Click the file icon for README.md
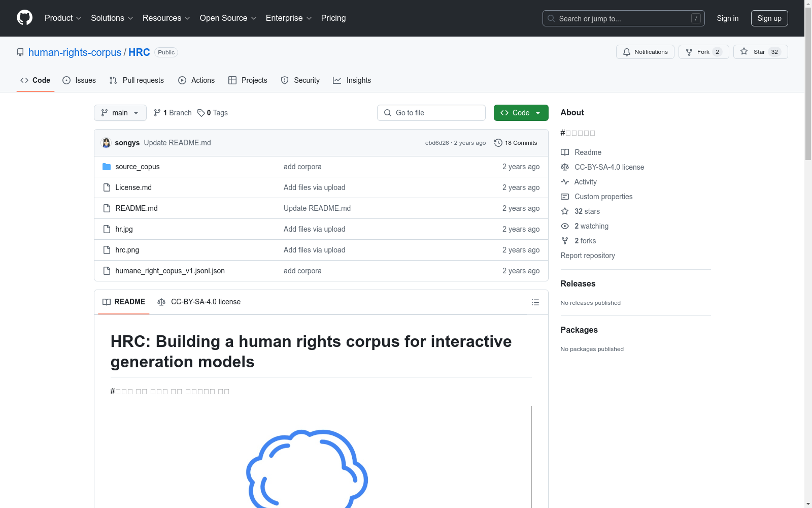The width and height of the screenshot is (812, 508). pyautogui.click(x=107, y=208)
